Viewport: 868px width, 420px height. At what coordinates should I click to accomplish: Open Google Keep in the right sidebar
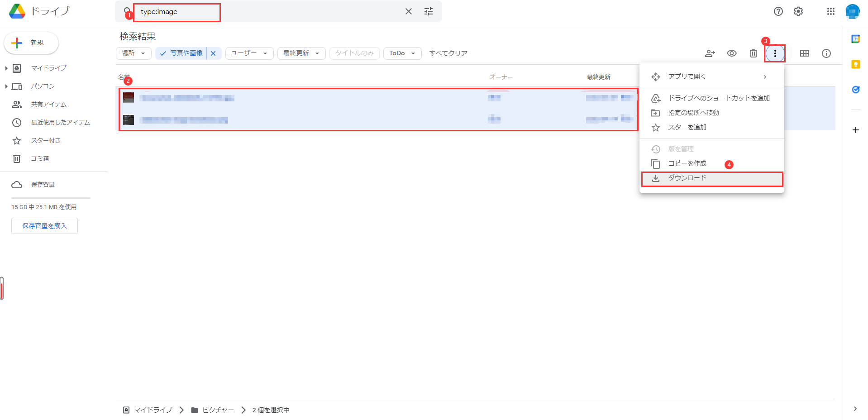click(x=855, y=64)
